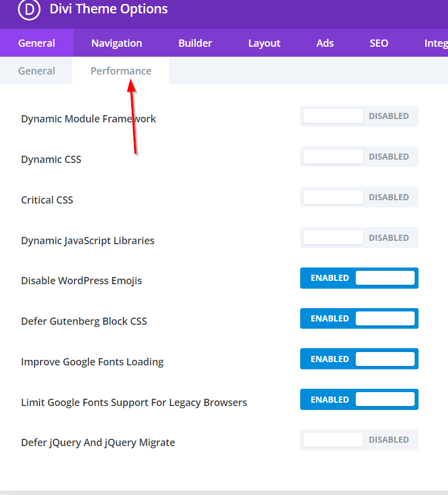
Task: Disable Defer Gutenberg Block CSS toggle
Action: [359, 319]
